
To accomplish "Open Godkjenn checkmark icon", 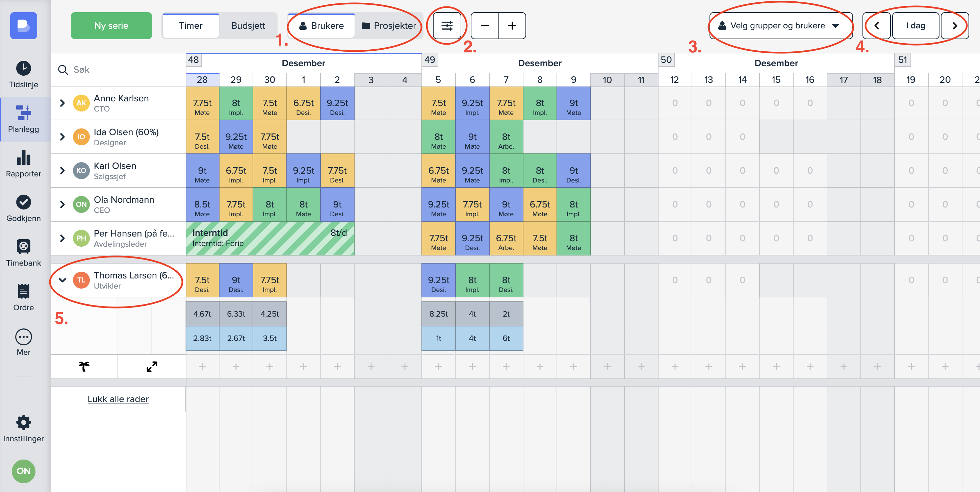I will [24, 202].
